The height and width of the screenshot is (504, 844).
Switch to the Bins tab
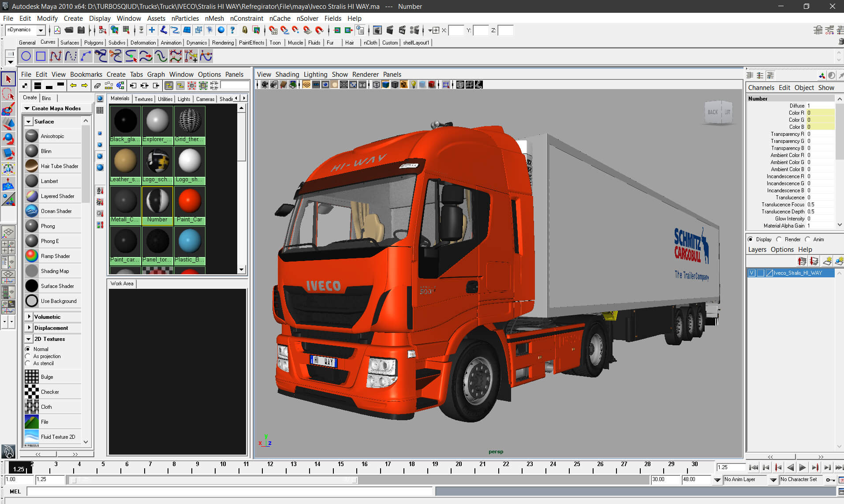coord(46,98)
